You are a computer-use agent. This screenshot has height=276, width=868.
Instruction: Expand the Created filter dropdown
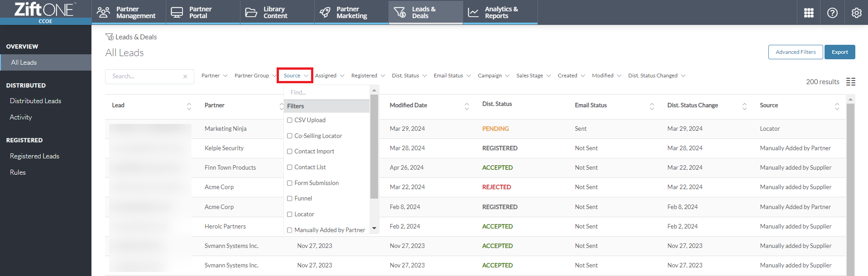(571, 76)
